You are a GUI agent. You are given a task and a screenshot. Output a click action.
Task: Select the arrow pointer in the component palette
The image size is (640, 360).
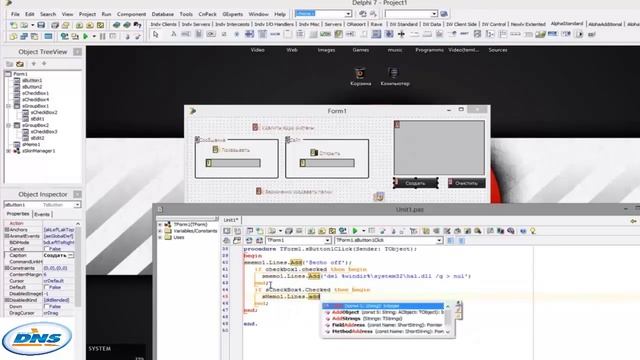156,35
